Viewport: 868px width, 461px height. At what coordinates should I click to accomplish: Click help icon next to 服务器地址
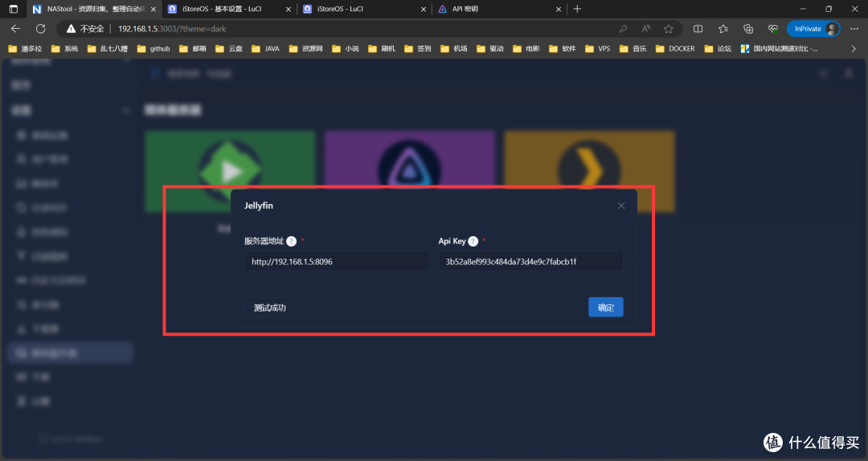[291, 241]
